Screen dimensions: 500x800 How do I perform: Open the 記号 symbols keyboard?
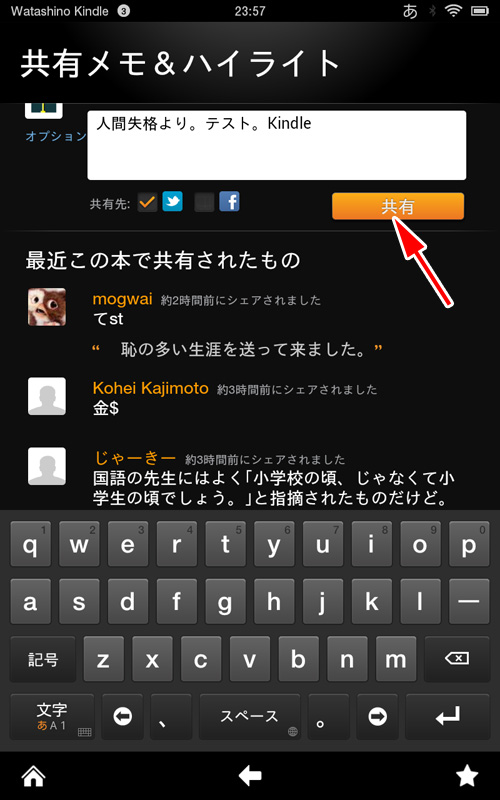click(x=43, y=659)
